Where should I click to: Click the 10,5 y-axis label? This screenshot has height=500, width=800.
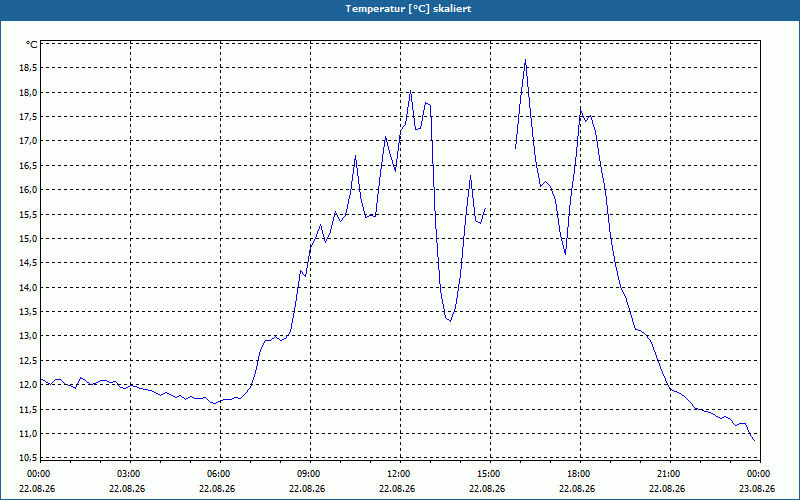pyautogui.click(x=29, y=458)
